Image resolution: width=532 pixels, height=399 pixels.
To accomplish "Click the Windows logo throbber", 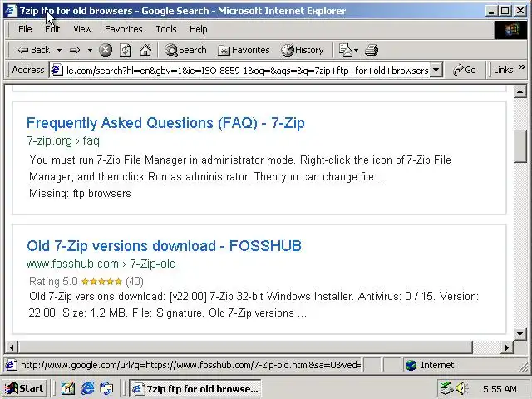I will (x=511, y=30).
